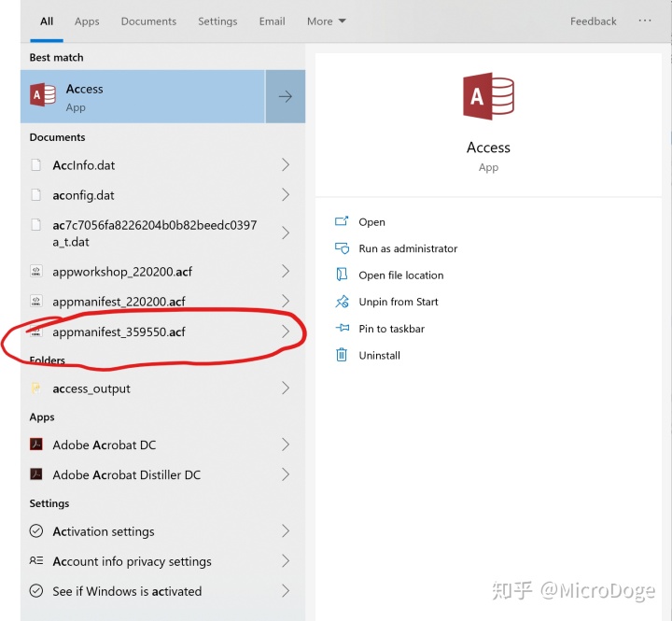672x621 pixels.
Task: Click the ac7c7056fa...a_t.dat file icon
Action: (x=36, y=225)
